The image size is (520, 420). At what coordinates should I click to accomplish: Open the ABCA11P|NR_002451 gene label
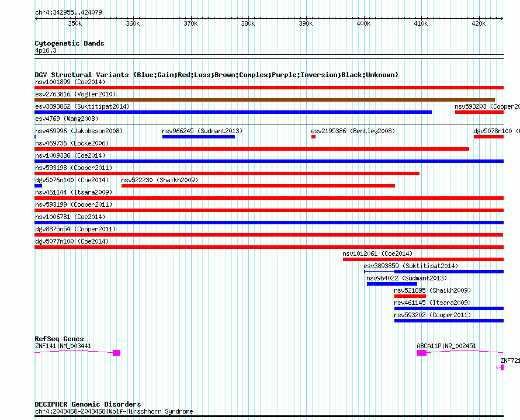click(446, 346)
